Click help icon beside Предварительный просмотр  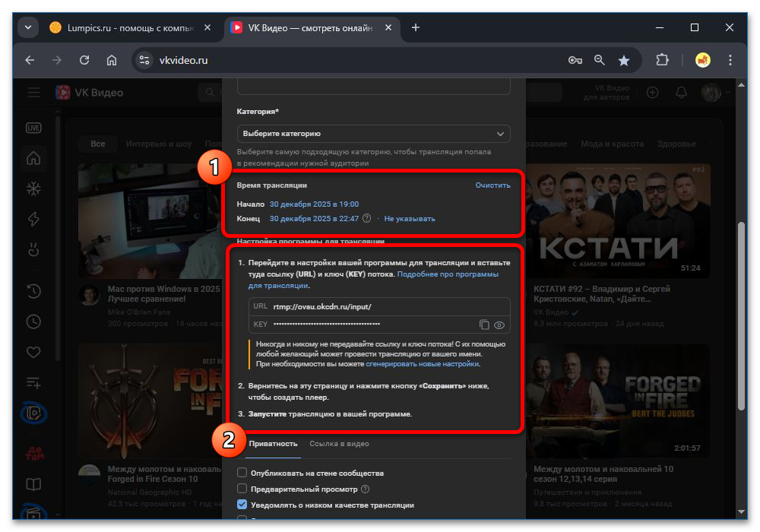coord(366,489)
